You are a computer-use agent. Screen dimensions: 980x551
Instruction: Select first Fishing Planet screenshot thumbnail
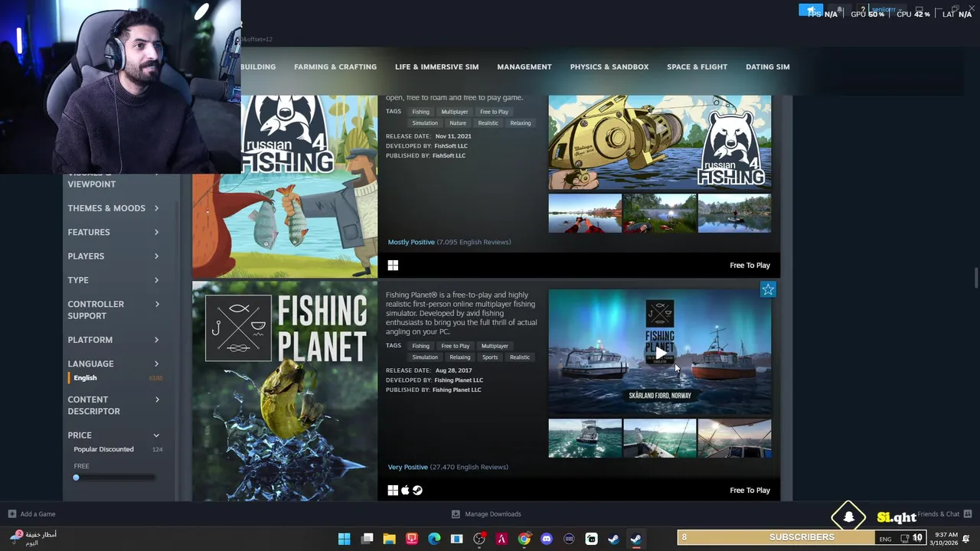click(x=585, y=439)
